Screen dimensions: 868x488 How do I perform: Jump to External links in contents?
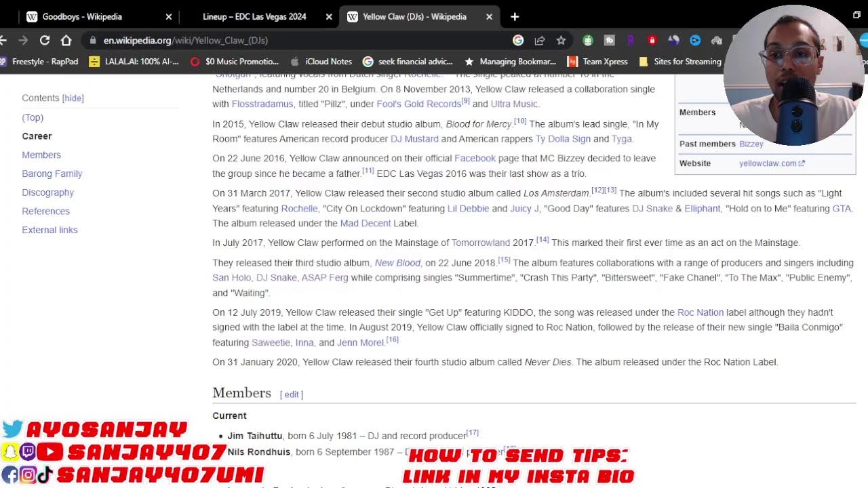tap(50, 230)
